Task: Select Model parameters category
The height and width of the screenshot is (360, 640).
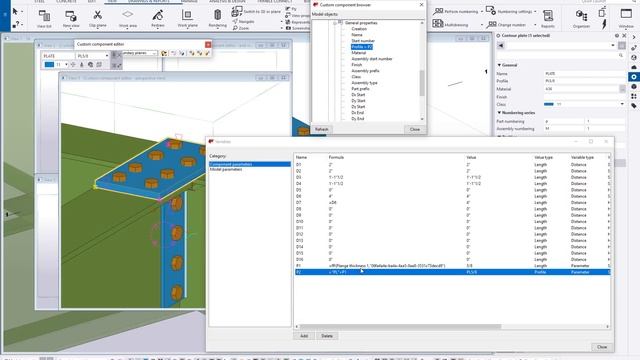Action: tap(226, 169)
